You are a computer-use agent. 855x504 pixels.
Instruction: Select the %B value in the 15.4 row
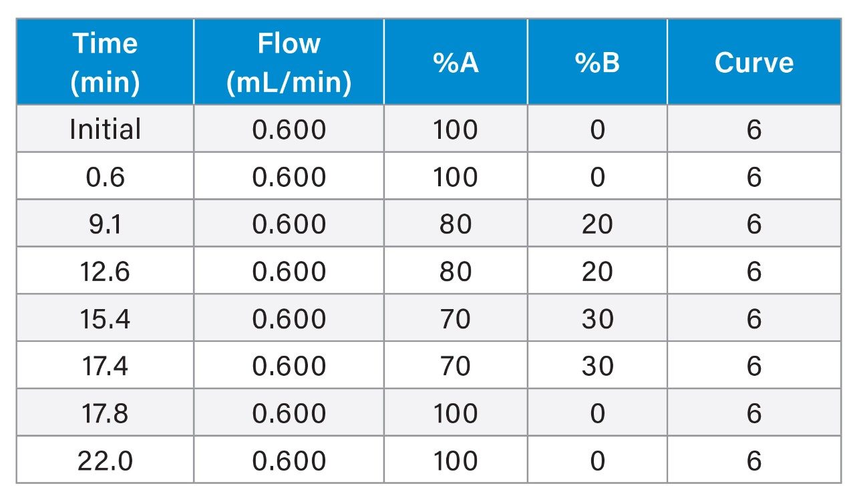596,319
